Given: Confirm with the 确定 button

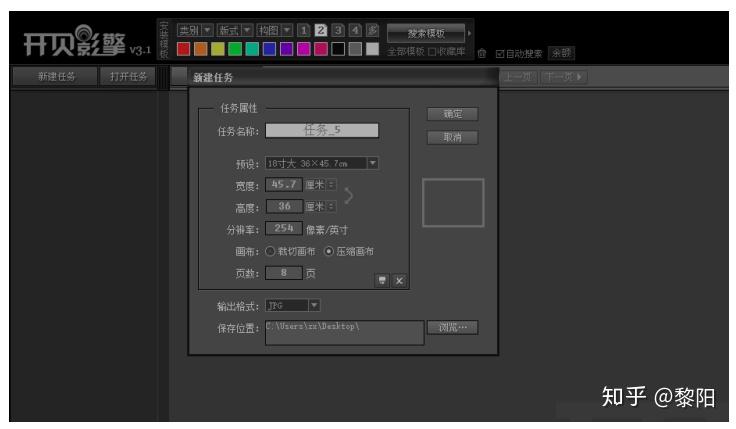Looking at the screenshot, I should pyautogui.click(x=452, y=114).
